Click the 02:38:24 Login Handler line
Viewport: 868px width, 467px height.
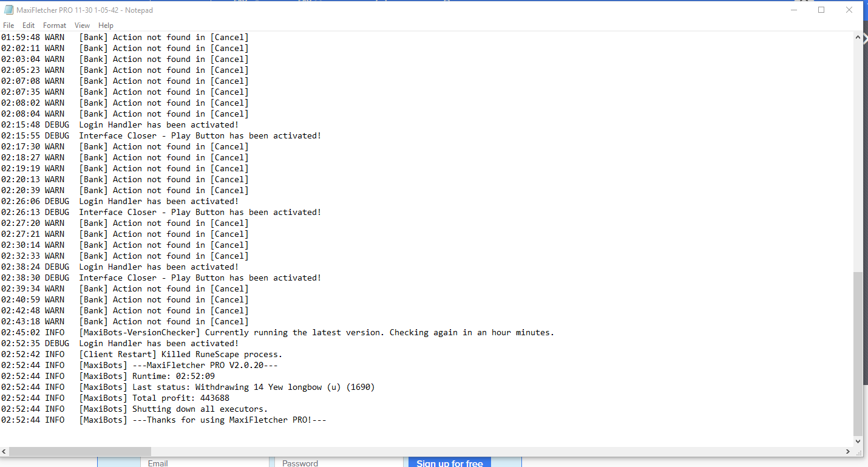120,267
